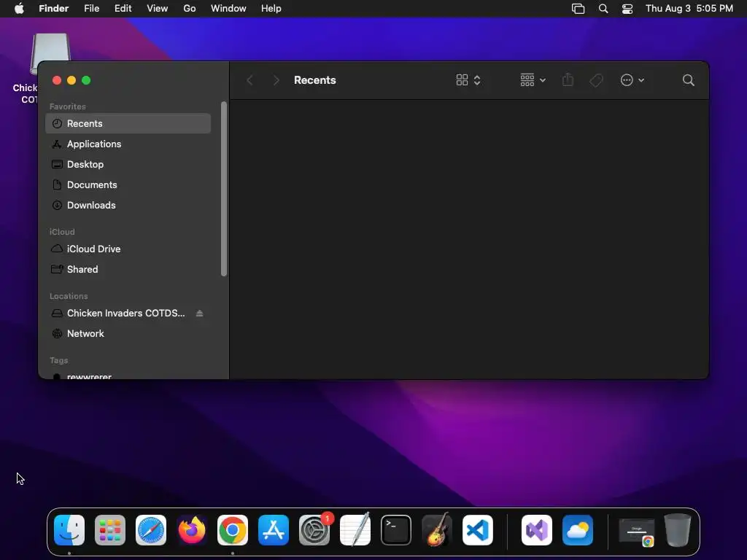
Task: Click the date and time clock
Action: point(689,9)
